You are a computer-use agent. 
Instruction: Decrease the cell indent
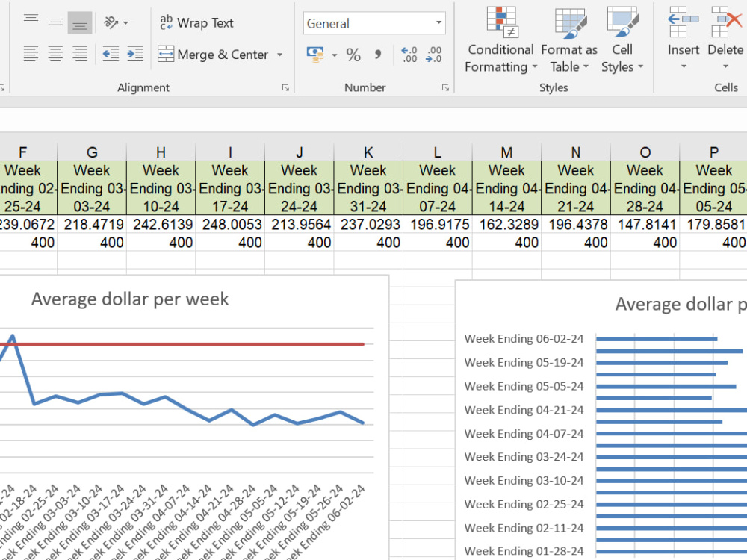111,54
